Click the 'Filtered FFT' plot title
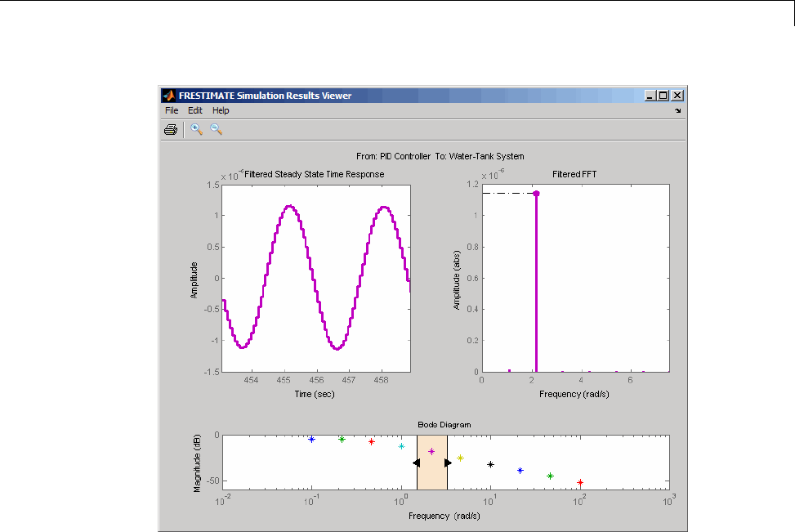795x532 pixels. [x=574, y=174]
